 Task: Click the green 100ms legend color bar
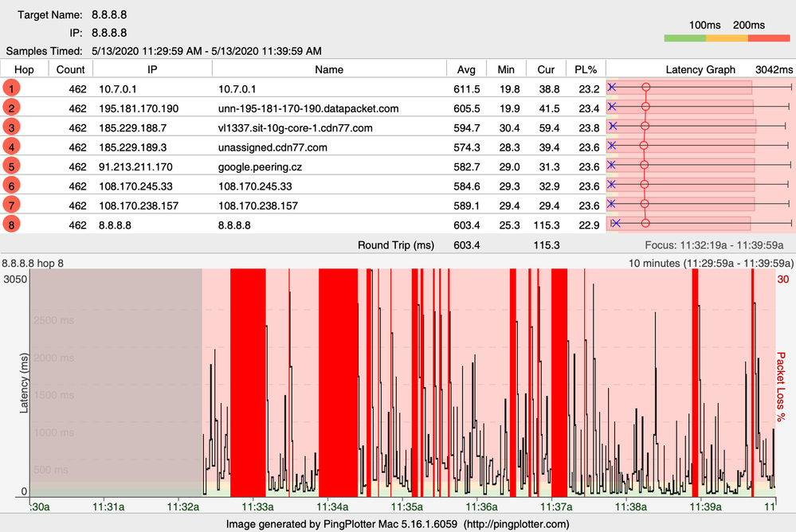point(684,38)
